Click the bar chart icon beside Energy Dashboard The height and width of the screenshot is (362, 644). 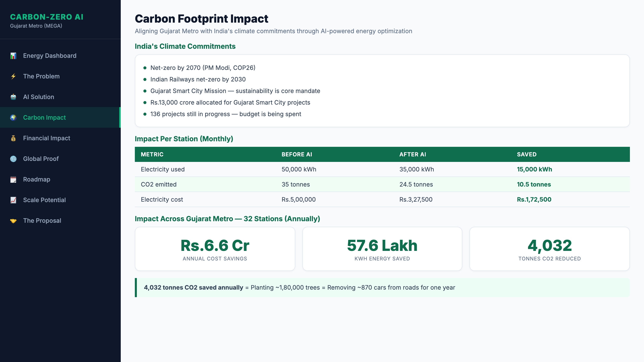point(14,56)
